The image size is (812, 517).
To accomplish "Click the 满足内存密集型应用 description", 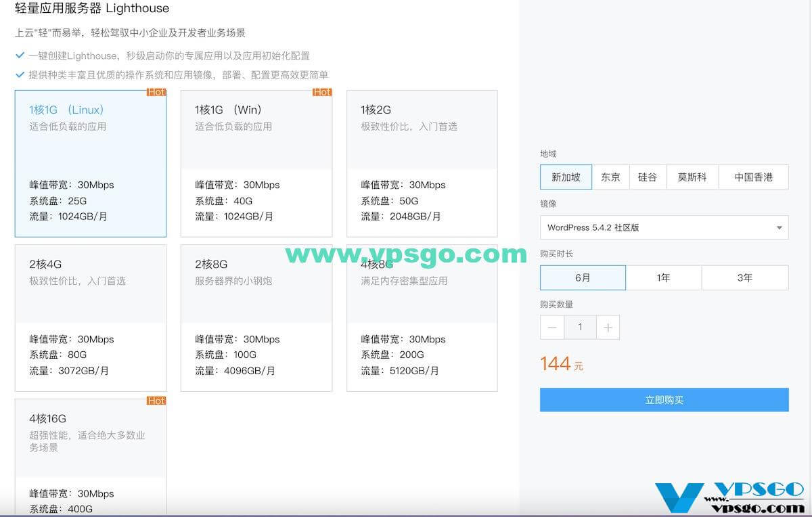I will [404, 281].
